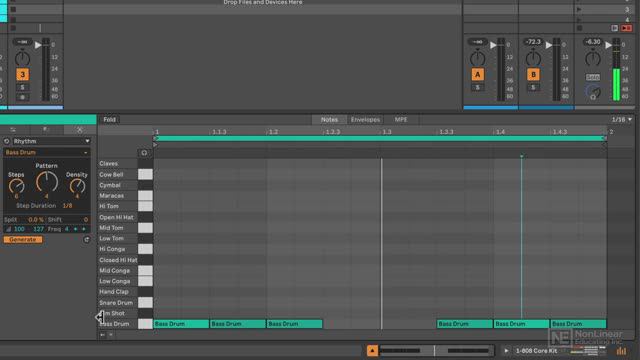
Task: Click the transform tool refresh icon beside Rhythm
Action: click(7, 141)
